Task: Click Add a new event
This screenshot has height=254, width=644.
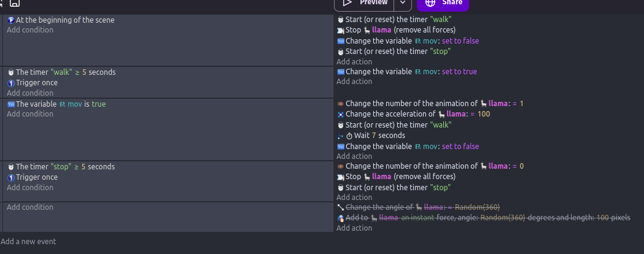Action: [28, 242]
